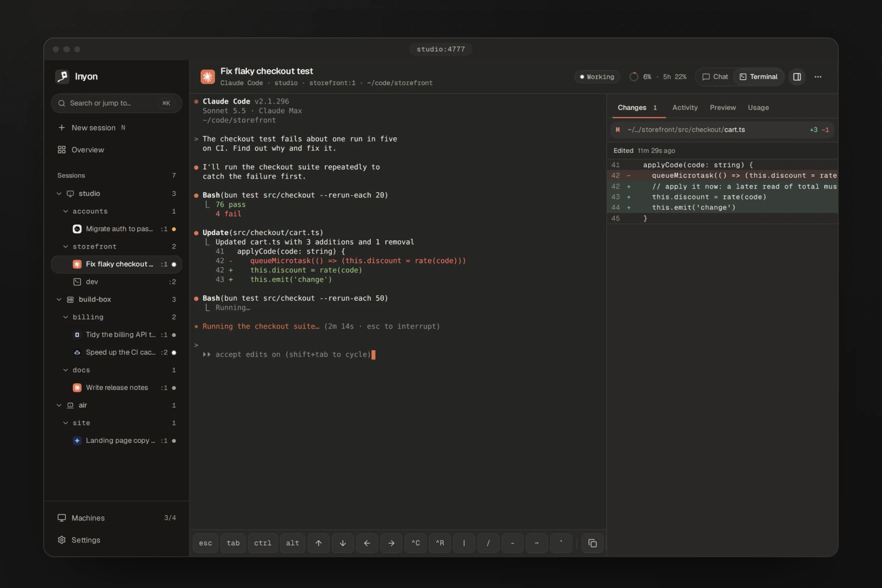Image resolution: width=882 pixels, height=588 pixels.
Task: Click the tab key button
Action: coord(233,543)
